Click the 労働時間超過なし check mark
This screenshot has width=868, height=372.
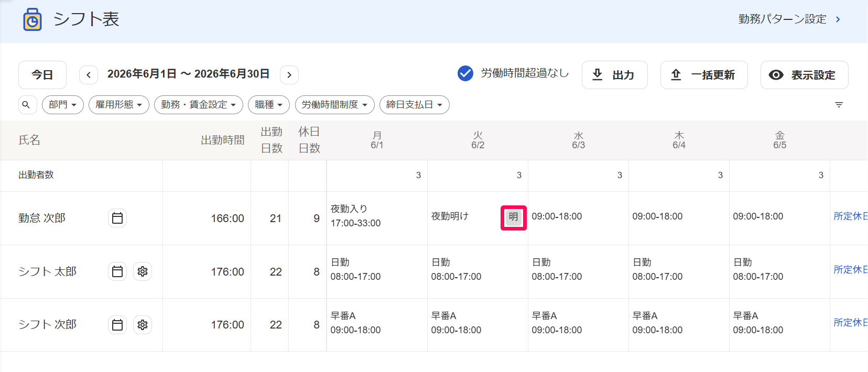coord(465,73)
